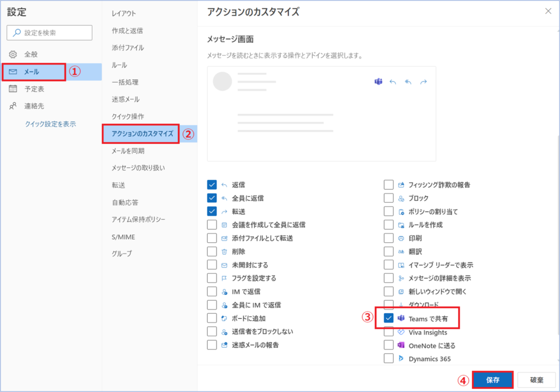
Task: Check the 削除 action checkbox
Action: point(212,251)
